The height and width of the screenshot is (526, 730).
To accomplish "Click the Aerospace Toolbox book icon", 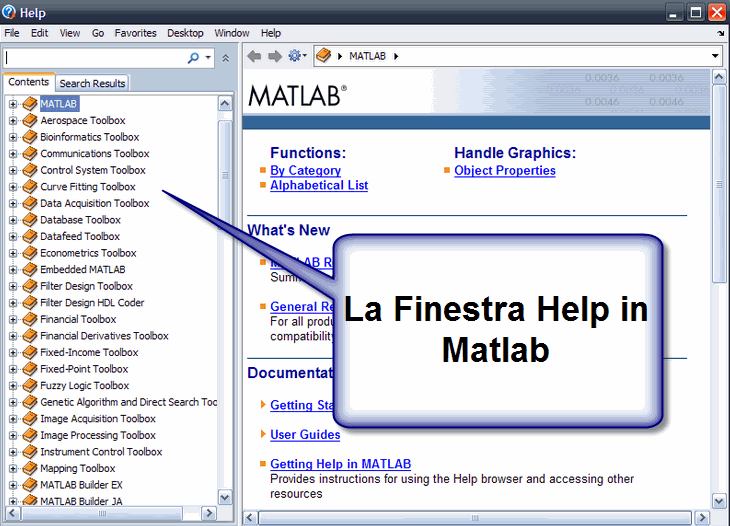I will click(30, 120).
